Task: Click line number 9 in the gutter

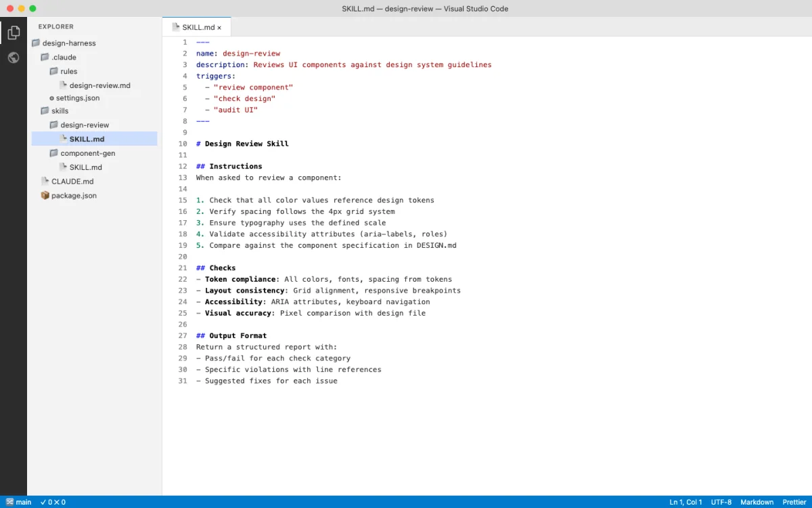Action: tap(185, 132)
